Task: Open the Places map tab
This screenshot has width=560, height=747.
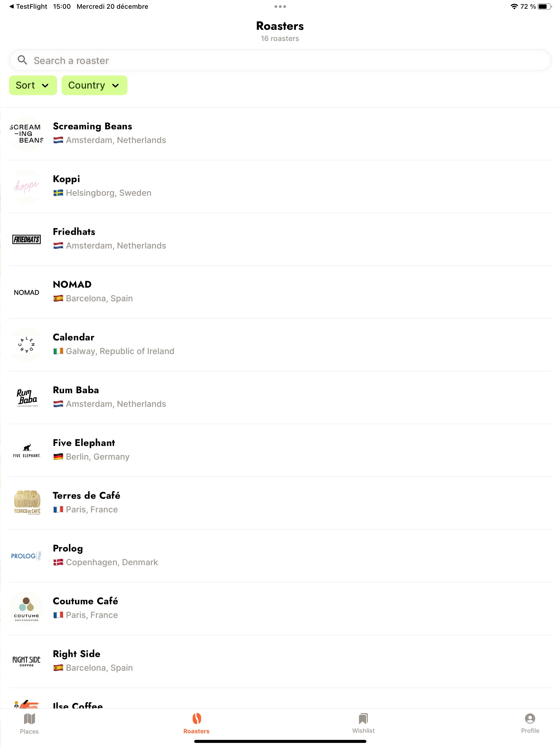Action: 29,724
